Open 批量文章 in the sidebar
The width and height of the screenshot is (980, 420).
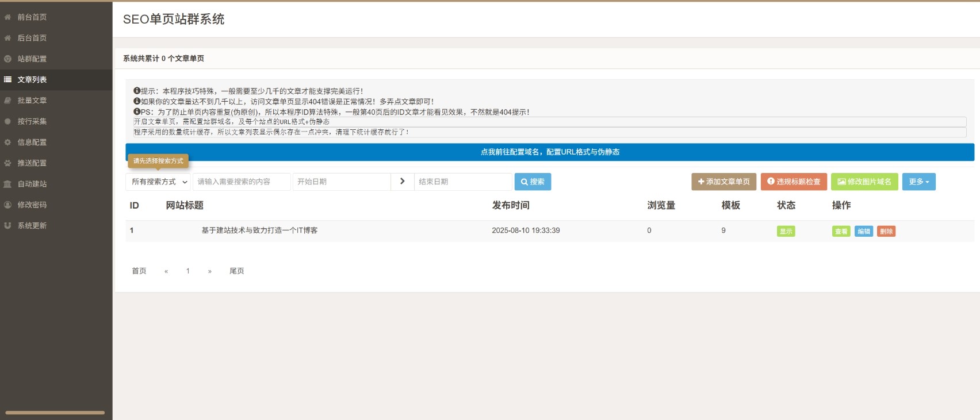pyautogui.click(x=32, y=101)
